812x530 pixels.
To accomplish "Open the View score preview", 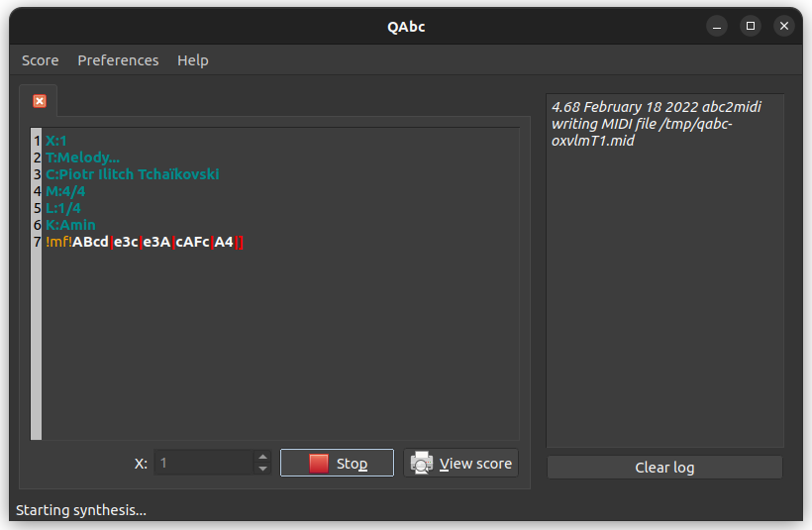I will [460, 463].
